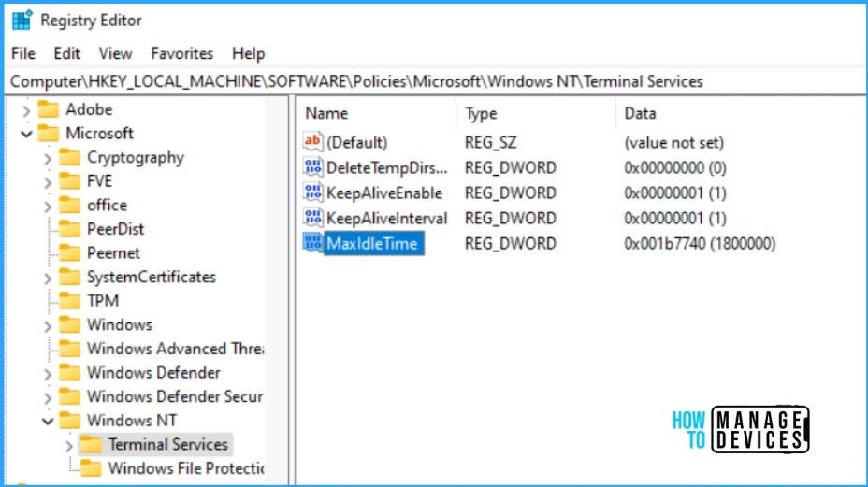
Task: Select the Windows folder icon
Action: (x=70, y=324)
